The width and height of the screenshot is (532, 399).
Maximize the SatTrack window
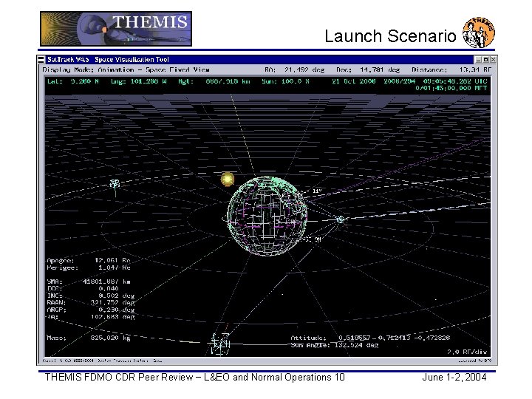486,60
